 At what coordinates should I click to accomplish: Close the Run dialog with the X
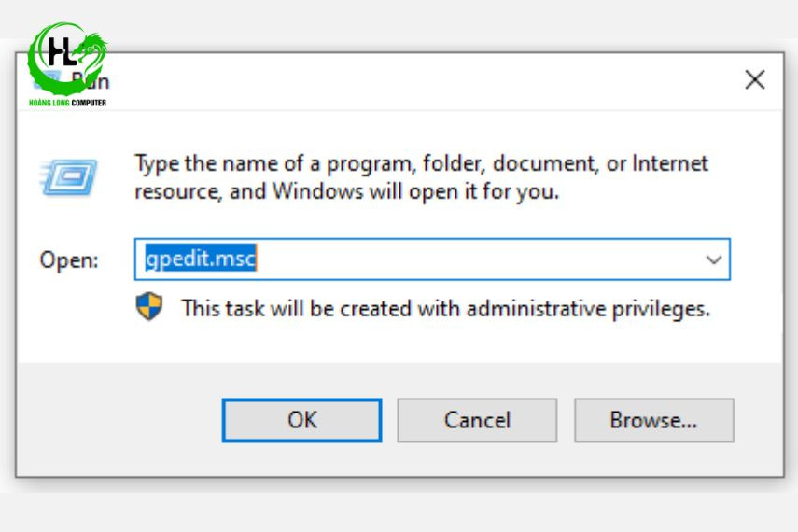[755, 80]
